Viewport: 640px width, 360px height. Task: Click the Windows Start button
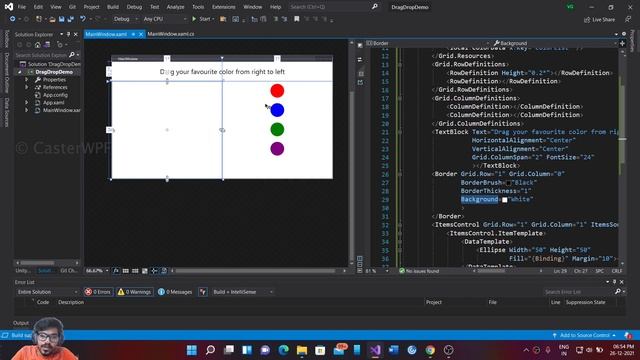click(x=191, y=350)
